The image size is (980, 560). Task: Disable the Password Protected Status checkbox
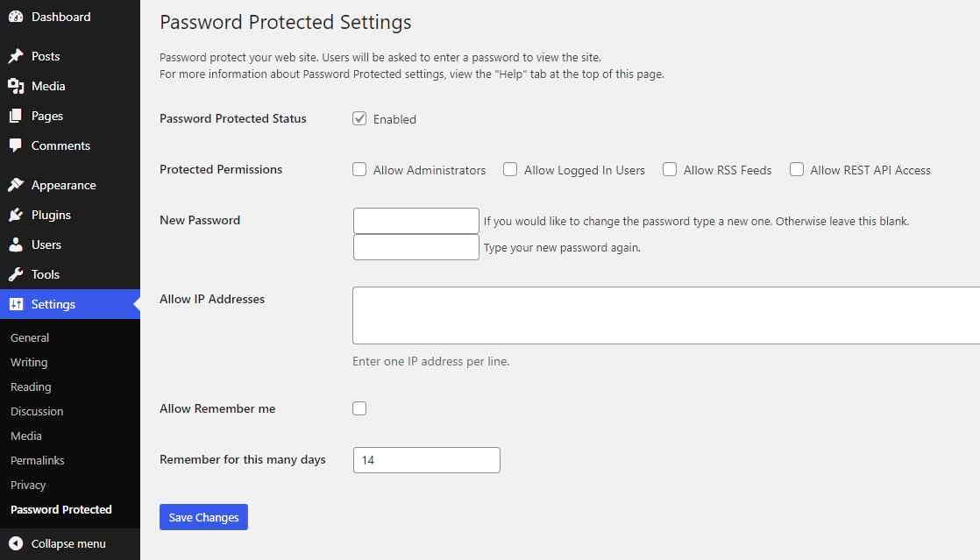click(359, 118)
